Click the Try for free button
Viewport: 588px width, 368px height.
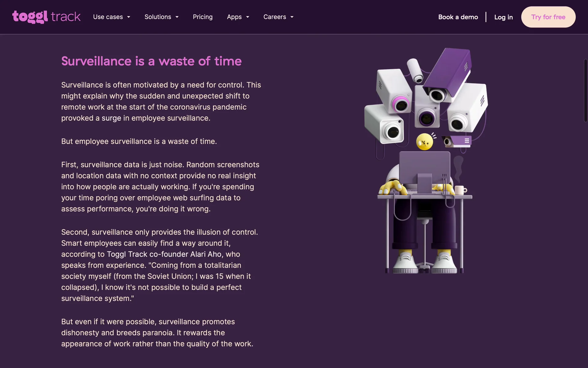click(548, 17)
